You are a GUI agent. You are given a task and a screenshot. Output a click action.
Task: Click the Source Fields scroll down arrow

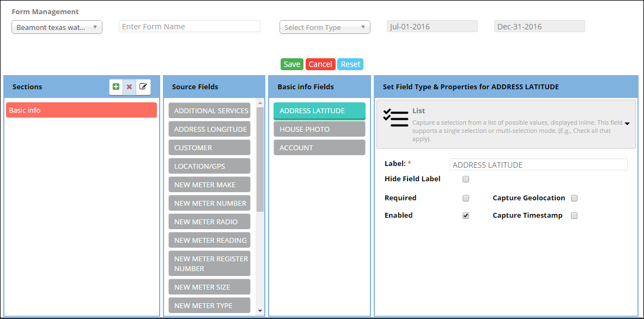pos(260,310)
